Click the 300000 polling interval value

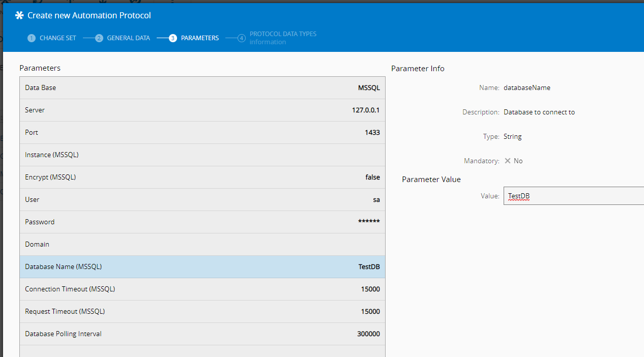[x=368, y=334]
